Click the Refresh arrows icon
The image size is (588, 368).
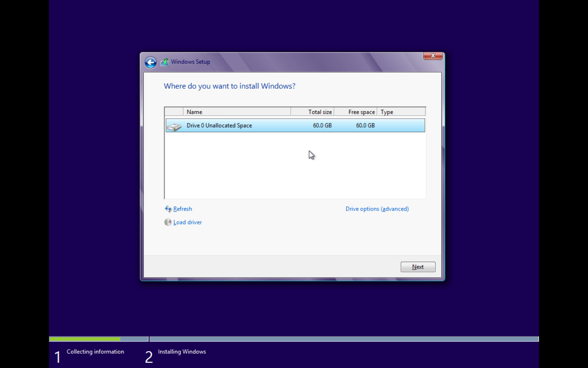pyautogui.click(x=168, y=209)
